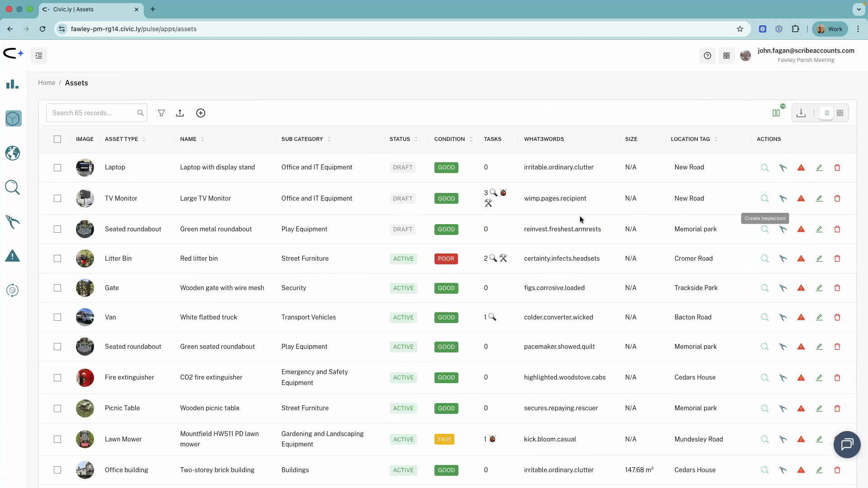
Task: Create an inspection for the Laptop asset
Action: [x=764, y=167]
